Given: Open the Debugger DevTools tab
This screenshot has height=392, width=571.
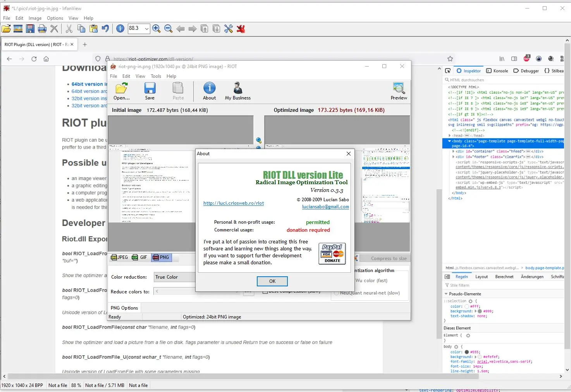Looking at the screenshot, I should click(x=526, y=71).
